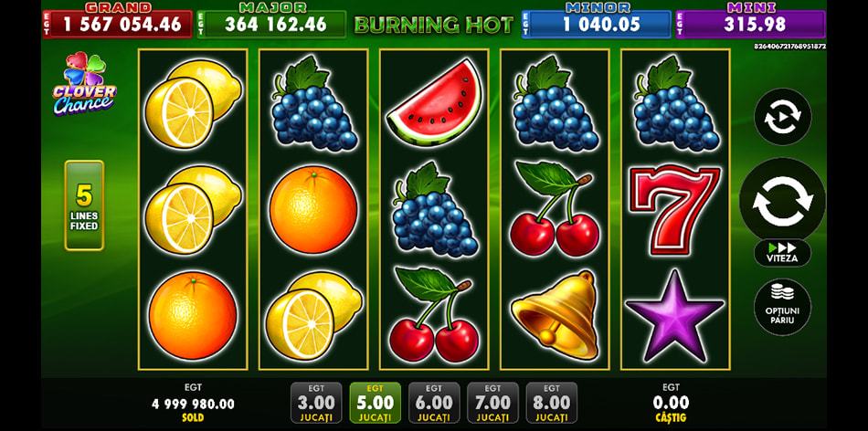
Task: Click the purple star symbol
Action: (675, 315)
